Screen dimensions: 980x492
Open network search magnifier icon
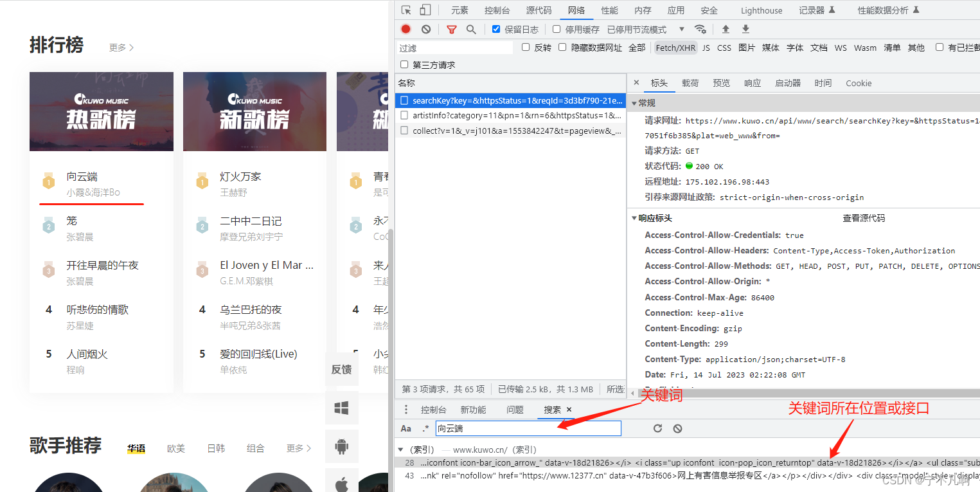471,29
